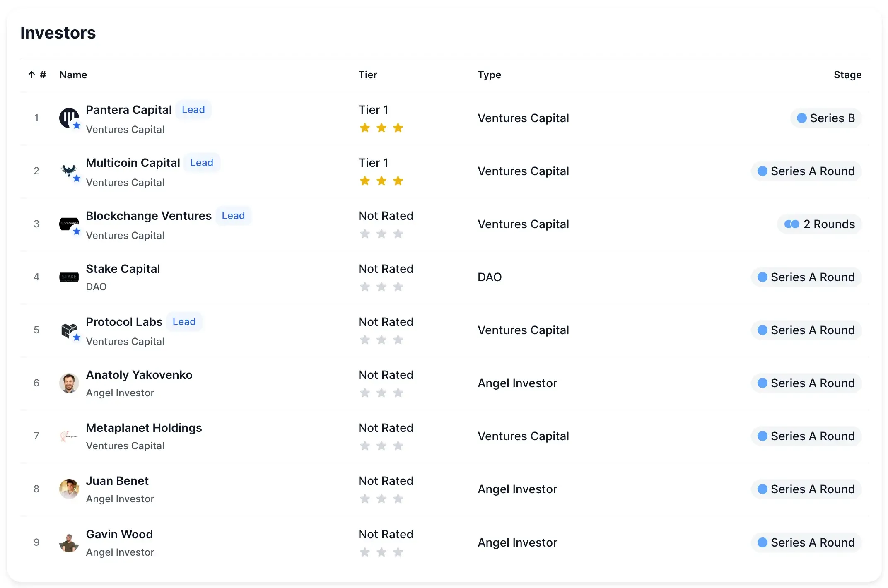Click the Lead tag beside Protocol Labs
888x588 pixels.
[x=184, y=322]
